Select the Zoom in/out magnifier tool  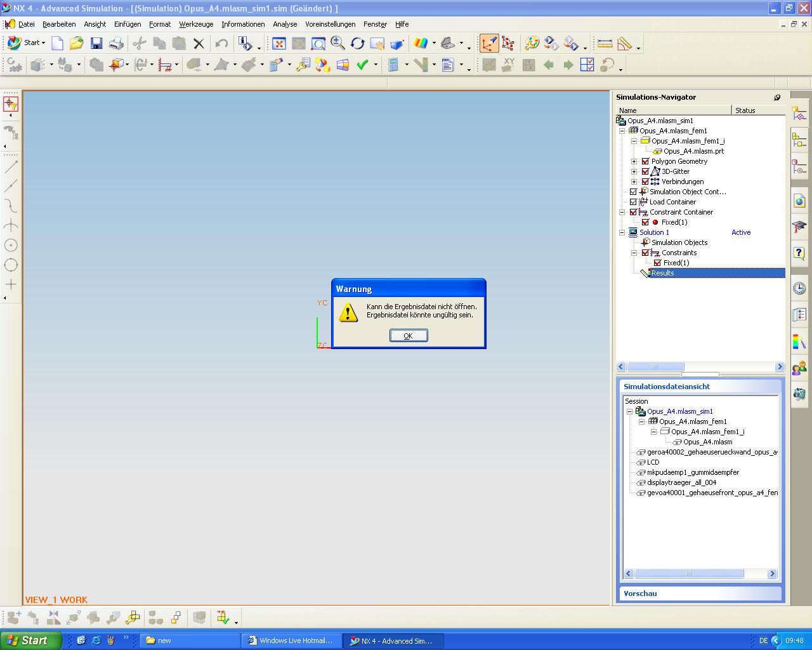(338, 43)
